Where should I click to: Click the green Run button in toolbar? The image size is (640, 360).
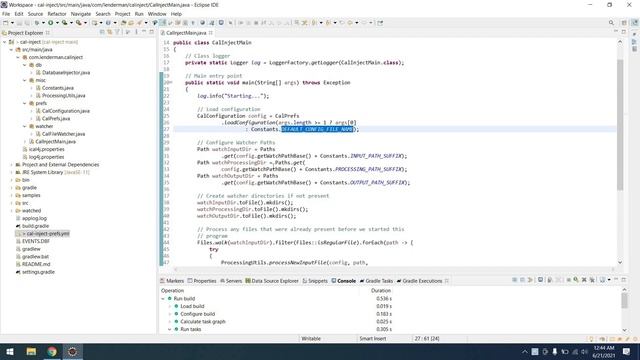point(51,23)
